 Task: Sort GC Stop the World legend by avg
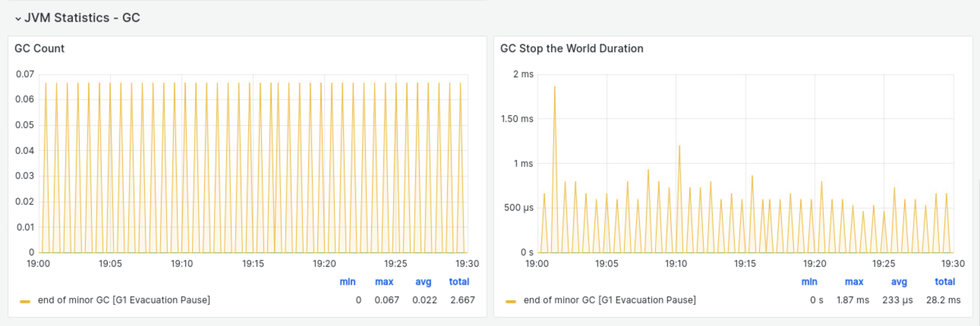click(899, 282)
